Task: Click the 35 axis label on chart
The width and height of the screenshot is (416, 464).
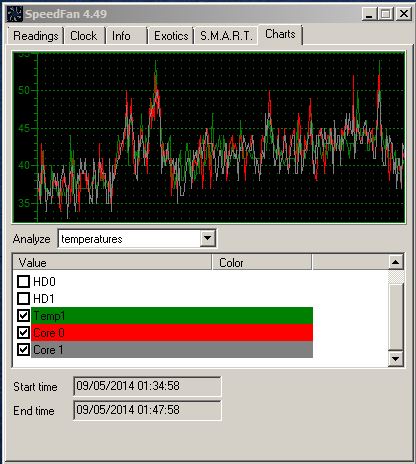Action: pyautogui.click(x=24, y=203)
